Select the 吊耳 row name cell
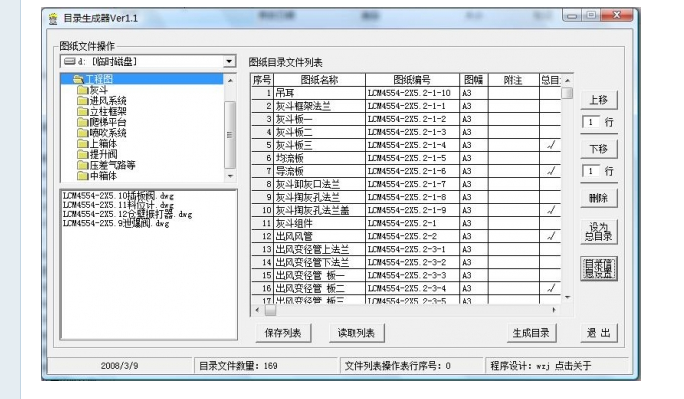 319,93
